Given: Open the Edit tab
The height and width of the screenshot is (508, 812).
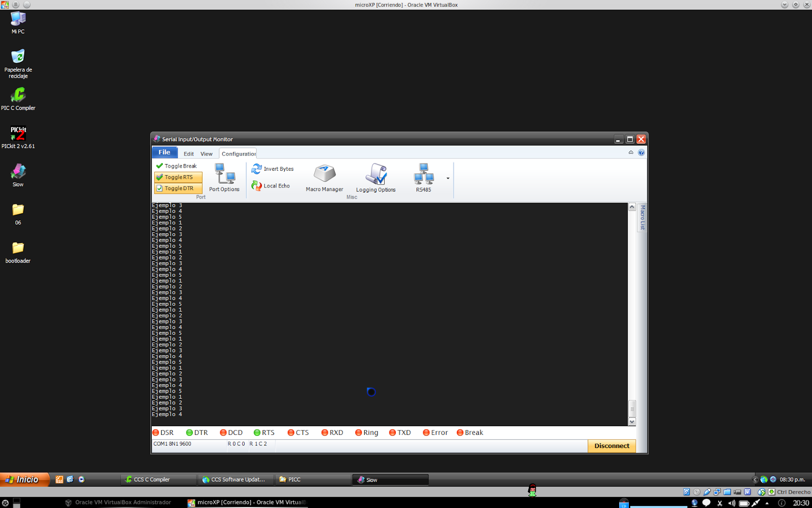Looking at the screenshot, I should click(x=189, y=154).
